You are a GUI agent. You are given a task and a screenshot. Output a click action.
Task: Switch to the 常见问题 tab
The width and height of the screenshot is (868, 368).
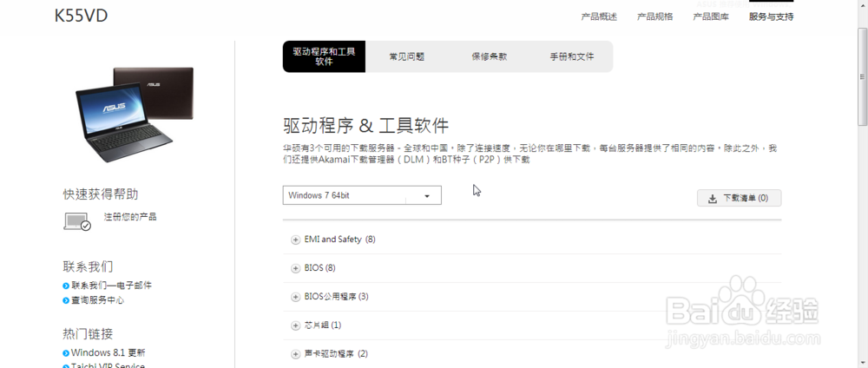[x=407, y=56]
